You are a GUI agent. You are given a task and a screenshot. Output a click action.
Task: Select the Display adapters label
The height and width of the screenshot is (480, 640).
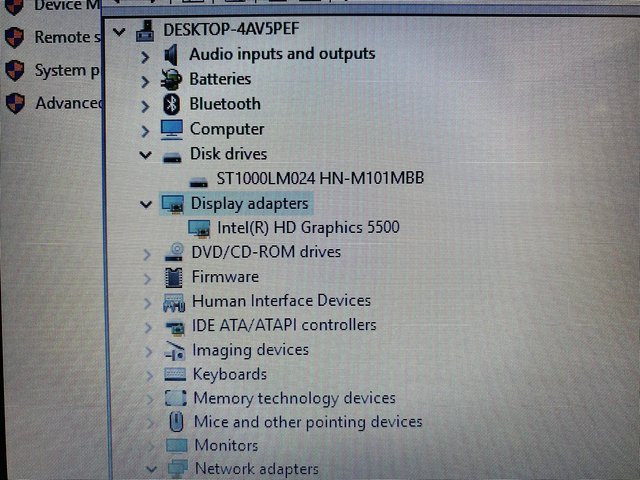tap(250, 203)
